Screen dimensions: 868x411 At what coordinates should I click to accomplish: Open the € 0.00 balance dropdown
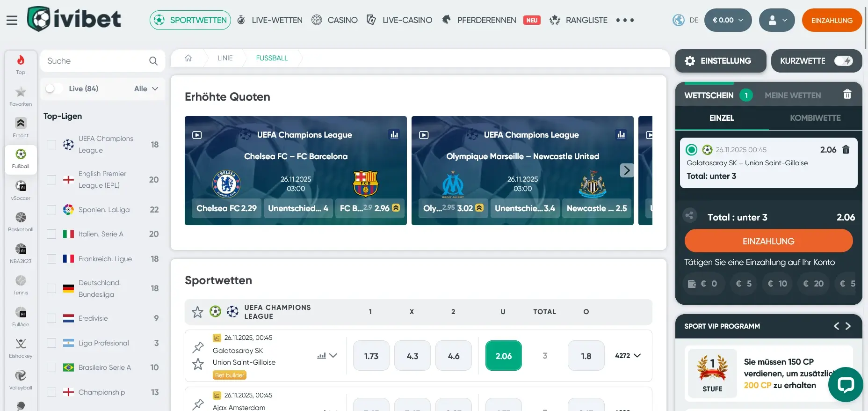(x=728, y=20)
